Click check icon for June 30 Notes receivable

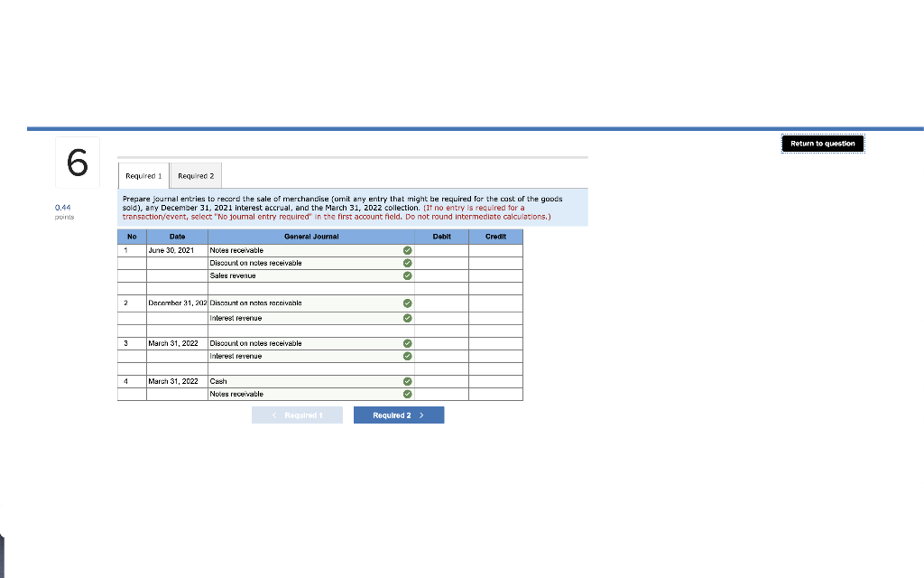click(407, 251)
